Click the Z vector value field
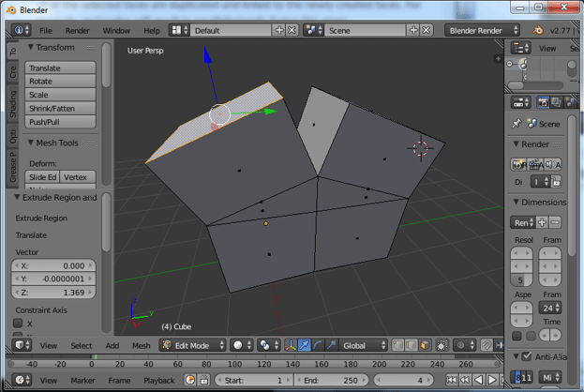This screenshot has height=392, width=584. [x=53, y=293]
